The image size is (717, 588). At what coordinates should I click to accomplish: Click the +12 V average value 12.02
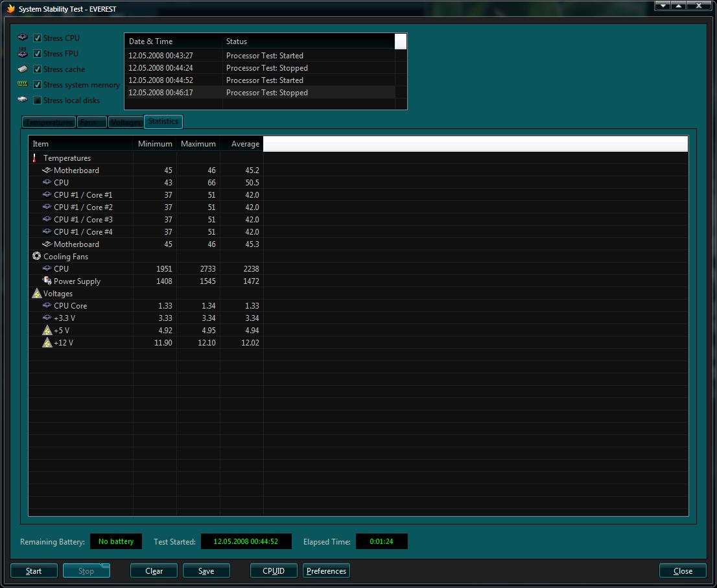(250, 343)
